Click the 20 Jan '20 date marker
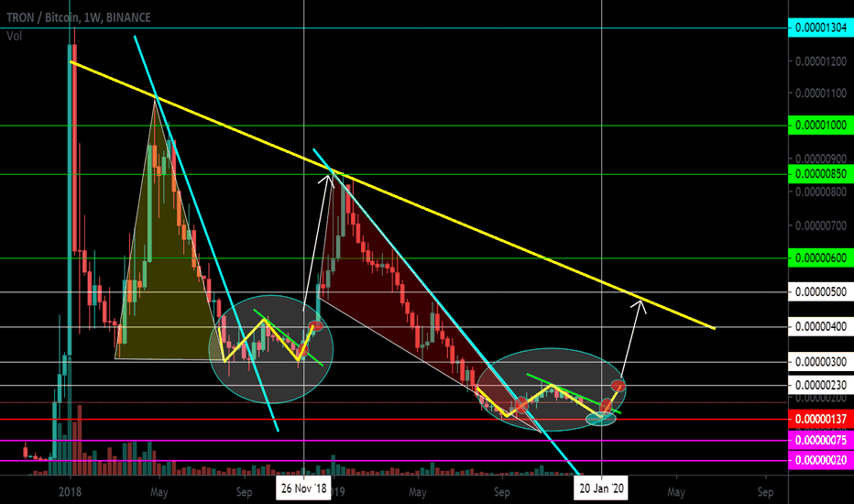 pos(601,488)
